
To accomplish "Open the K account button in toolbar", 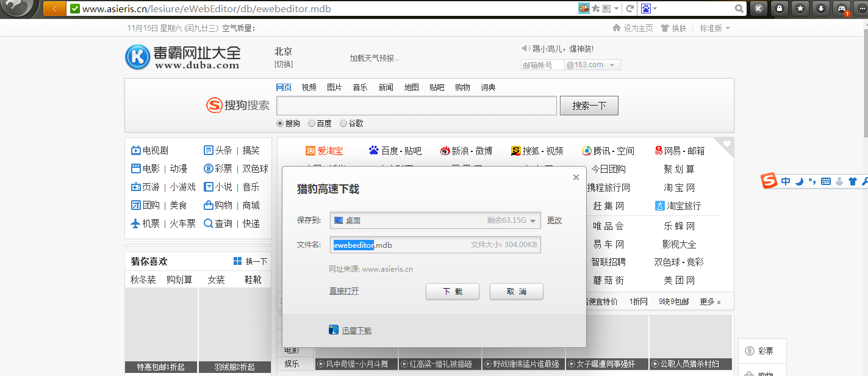I will [758, 9].
